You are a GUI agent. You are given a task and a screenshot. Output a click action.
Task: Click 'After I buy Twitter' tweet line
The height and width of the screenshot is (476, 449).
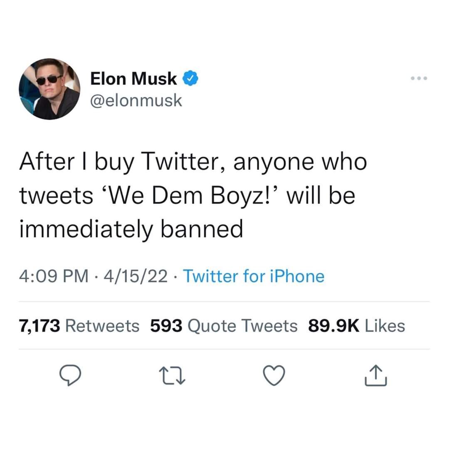pyautogui.click(x=118, y=163)
